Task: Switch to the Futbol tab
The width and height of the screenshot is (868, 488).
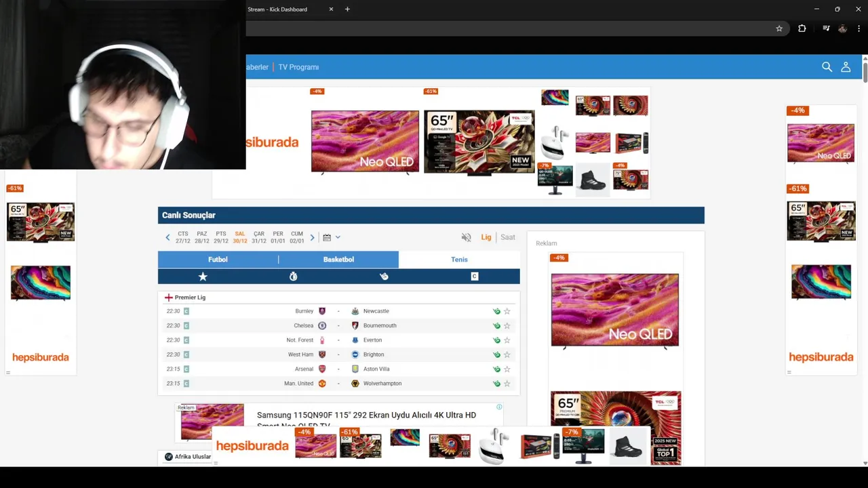Action: [x=218, y=260]
